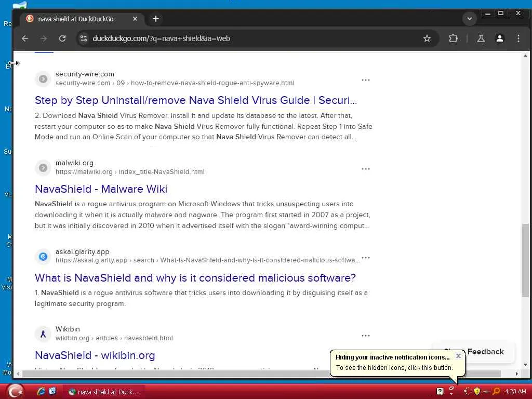Open more options for Wikibin result
The height and width of the screenshot is (399, 532).
click(365, 336)
